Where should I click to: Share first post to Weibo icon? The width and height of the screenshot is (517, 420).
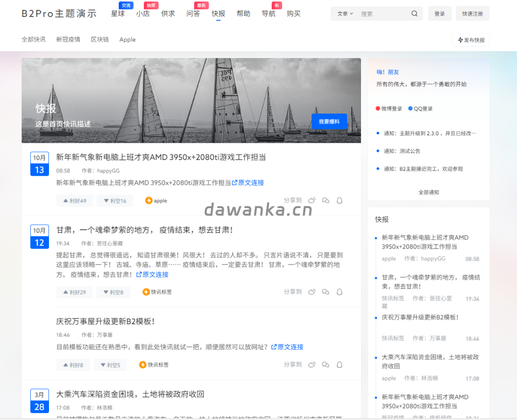(312, 200)
